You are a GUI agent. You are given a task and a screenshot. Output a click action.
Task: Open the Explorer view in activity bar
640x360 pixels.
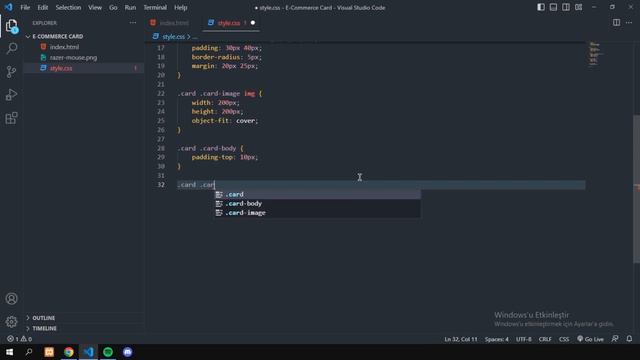click(x=11, y=27)
